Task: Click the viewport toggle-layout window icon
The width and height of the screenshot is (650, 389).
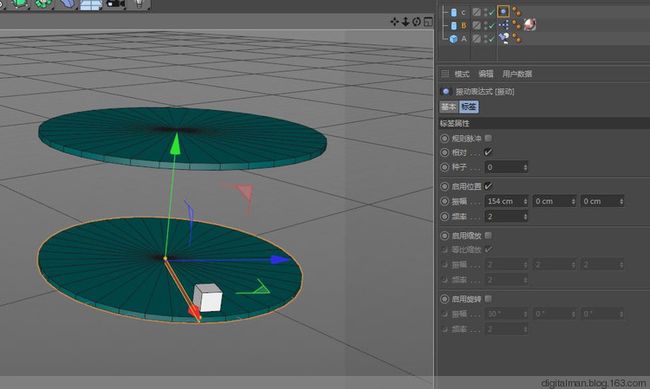Action: (428, 22)
